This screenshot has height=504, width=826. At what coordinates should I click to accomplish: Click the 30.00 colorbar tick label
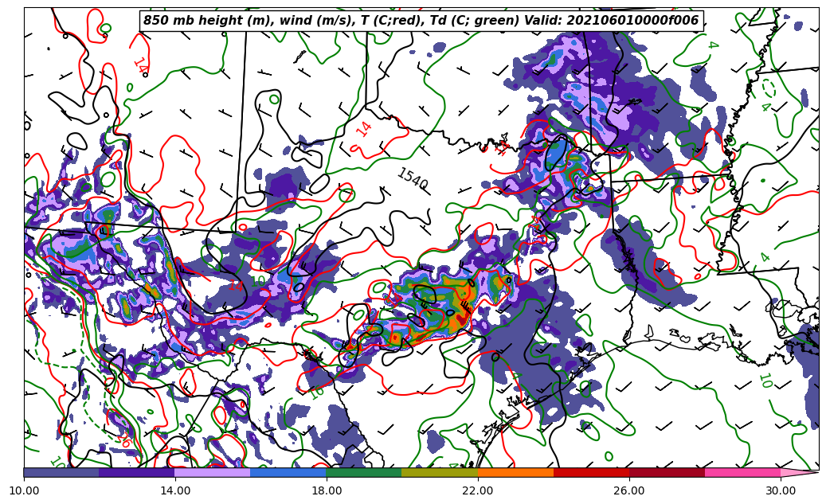781,490
